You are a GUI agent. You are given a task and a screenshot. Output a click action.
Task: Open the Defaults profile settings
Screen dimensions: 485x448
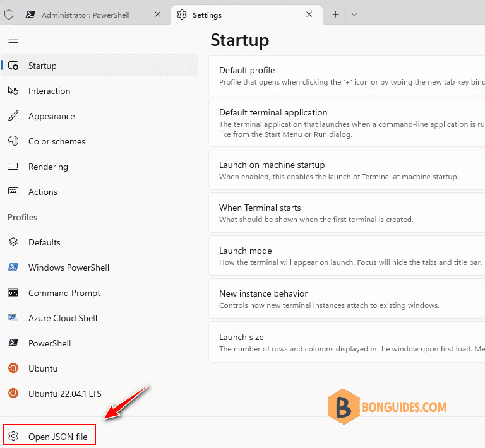(x=99, y=242)
